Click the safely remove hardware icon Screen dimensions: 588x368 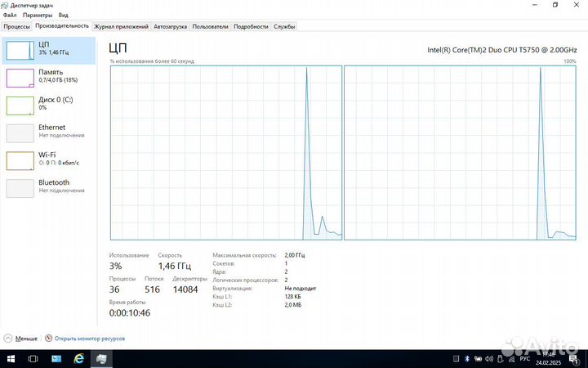click(500, 359)
